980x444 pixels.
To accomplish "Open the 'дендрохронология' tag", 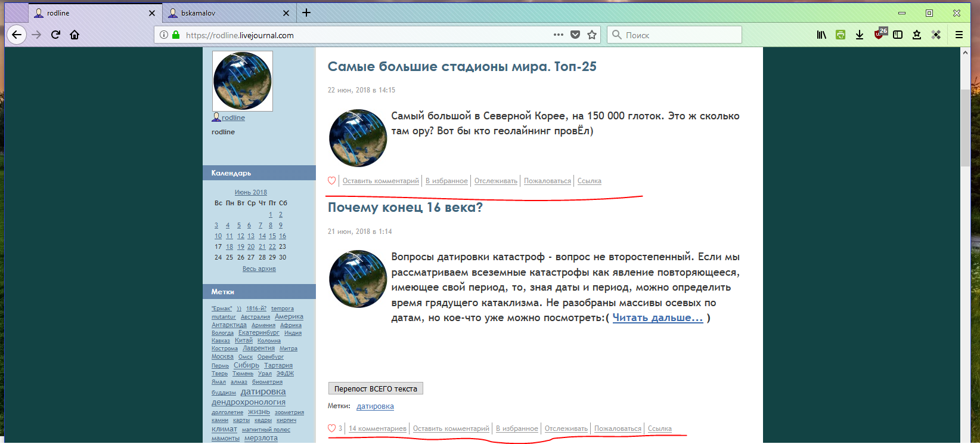I will pyautogui.click(x=248, y=402).
